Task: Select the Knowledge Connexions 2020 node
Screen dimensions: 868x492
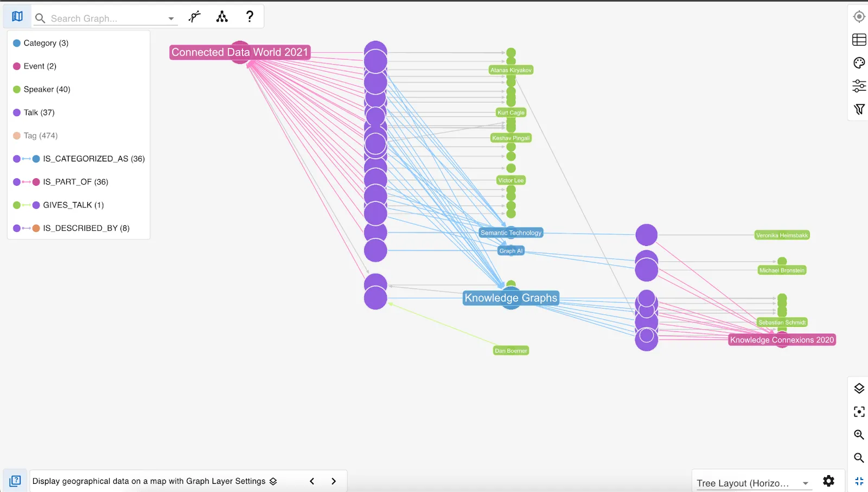Action: [782, 340]
